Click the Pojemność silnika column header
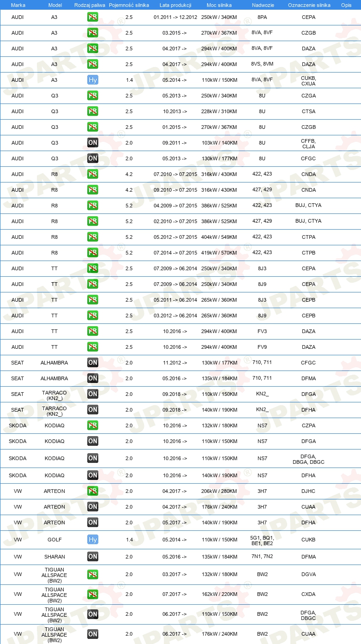This screenshot has width=361, height=644. (x=129, y=5)
